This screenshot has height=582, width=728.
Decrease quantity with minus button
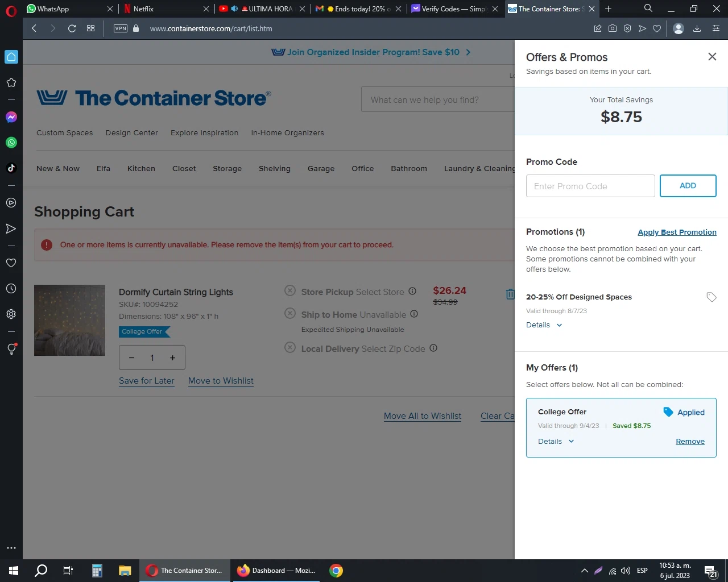click(x=131, y=357)
